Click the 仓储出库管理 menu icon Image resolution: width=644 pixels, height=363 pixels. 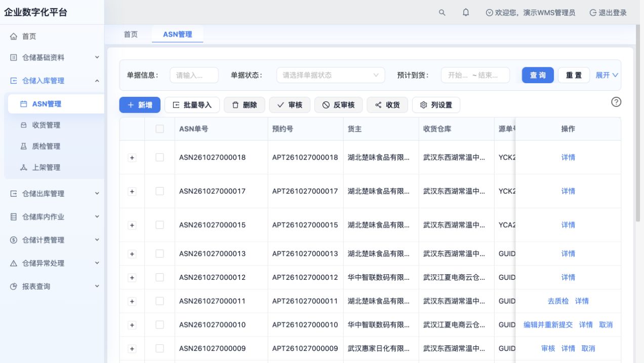[x=14, y=194]
